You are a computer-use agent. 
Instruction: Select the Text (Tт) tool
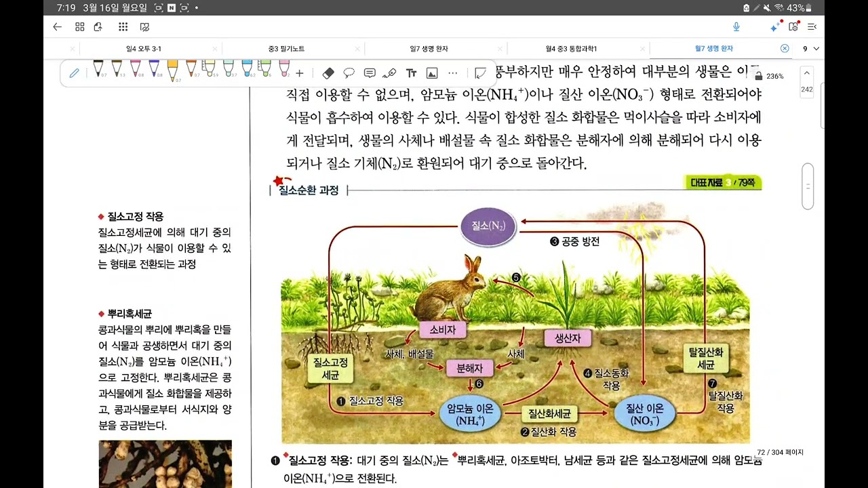pyautogui.click(x=411, y=73)
